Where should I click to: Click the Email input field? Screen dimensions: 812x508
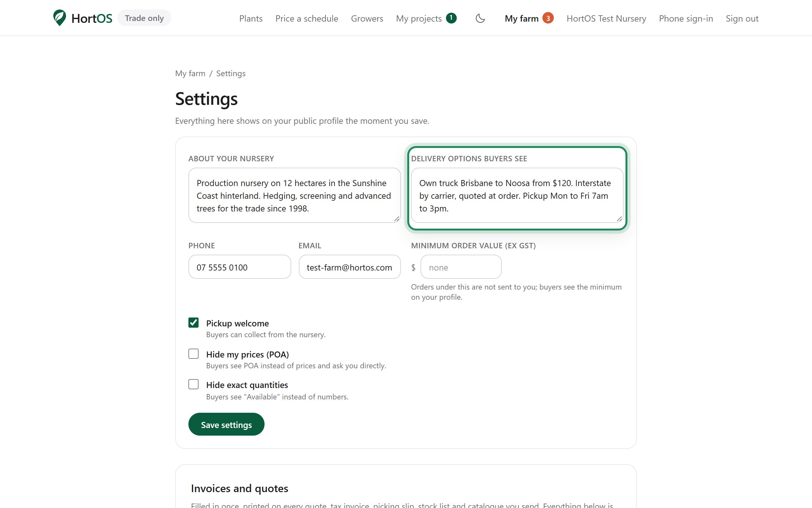350,267
